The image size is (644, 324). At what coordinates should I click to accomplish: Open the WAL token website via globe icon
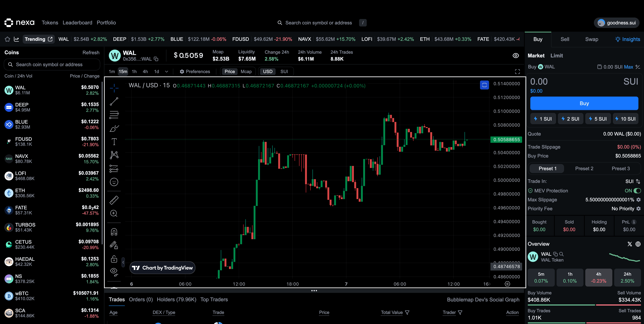638,244
